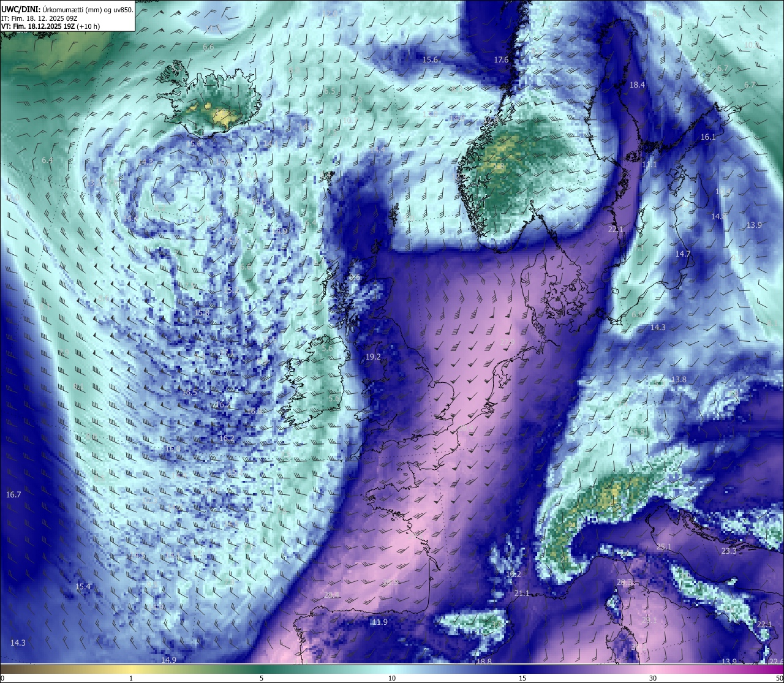This screenshot has height=683, width=784.
Task: Click the 17.6 value label
Action: click(x=501, y=59)
